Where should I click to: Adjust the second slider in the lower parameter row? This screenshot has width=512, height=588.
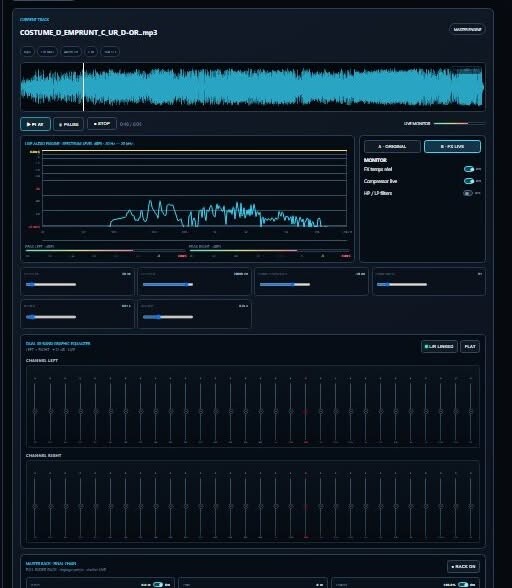[x=168, y=317]
